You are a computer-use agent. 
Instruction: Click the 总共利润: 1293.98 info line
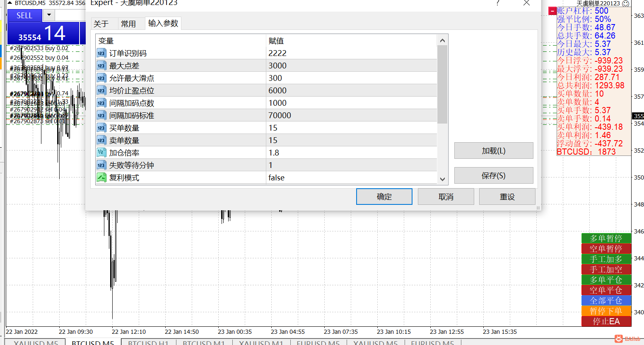[590, 85]
